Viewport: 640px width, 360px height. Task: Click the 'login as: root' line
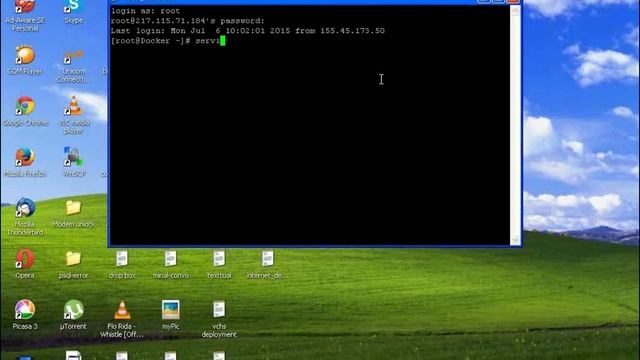[x=145, y=11]
